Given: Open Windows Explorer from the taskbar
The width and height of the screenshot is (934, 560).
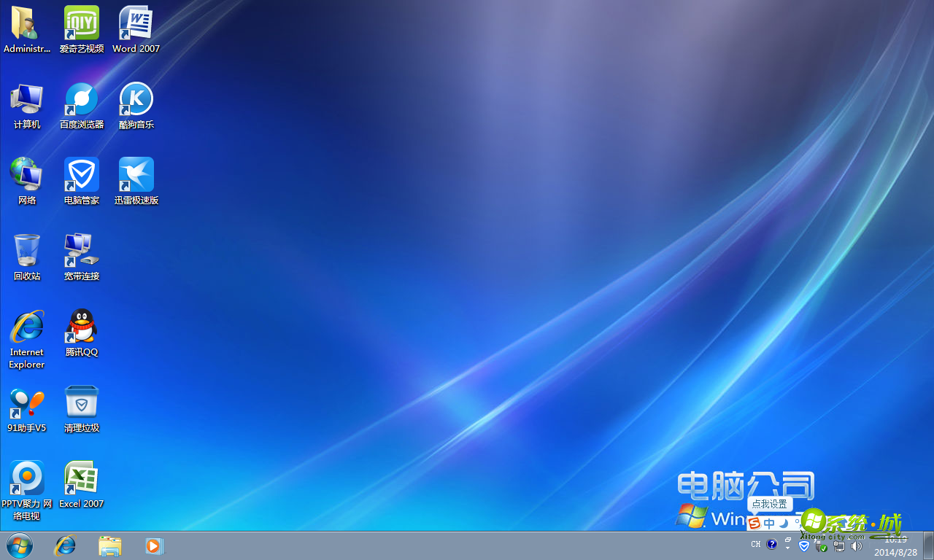Looking at the screenshot, I should tap(109, 545).
